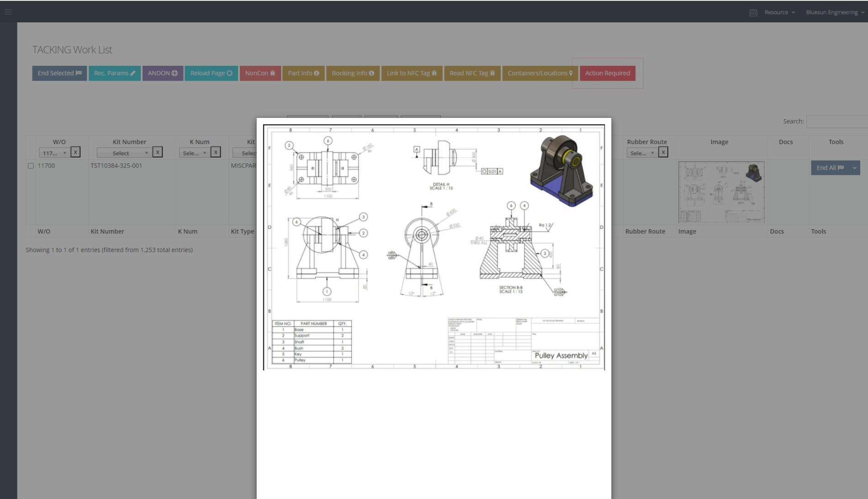
Task: Open Rec. Params with the pencil icon
Action: pos(114,73)
